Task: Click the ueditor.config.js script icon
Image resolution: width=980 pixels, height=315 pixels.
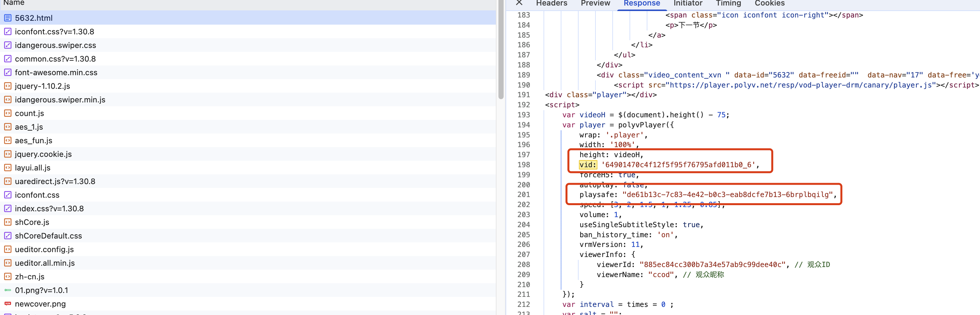Action: tap(7, 249)
